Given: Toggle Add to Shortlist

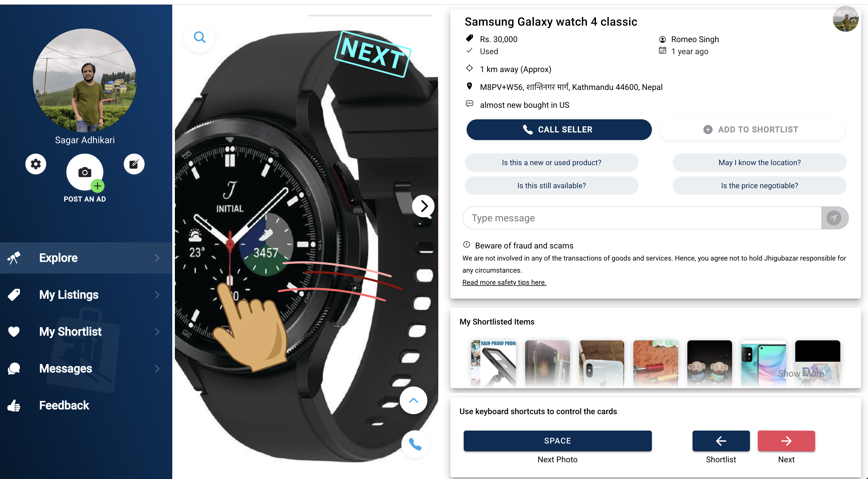Looking at the screenshot, I should pos(752,130).
